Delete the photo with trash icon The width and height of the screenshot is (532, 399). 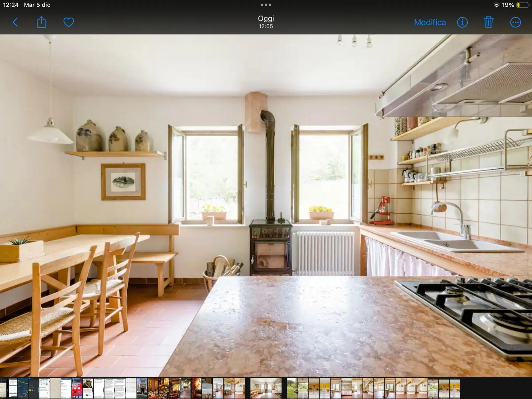click(x=488, y=22)
